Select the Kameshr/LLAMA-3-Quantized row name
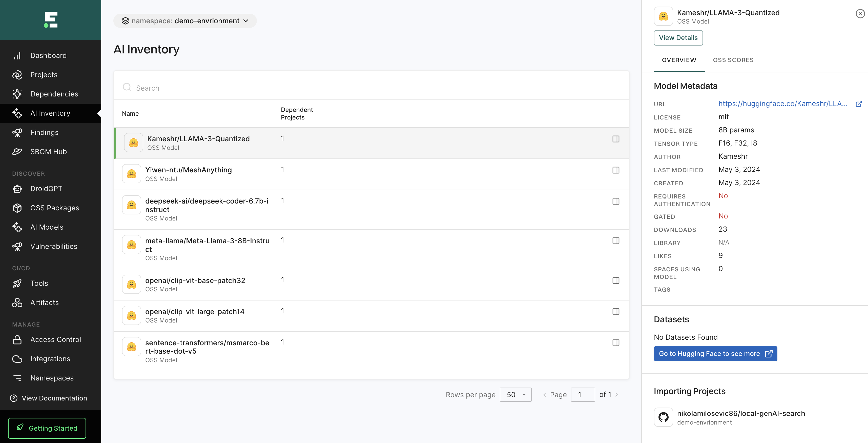This screenshot has width=868, height=443. pos(198,139)
